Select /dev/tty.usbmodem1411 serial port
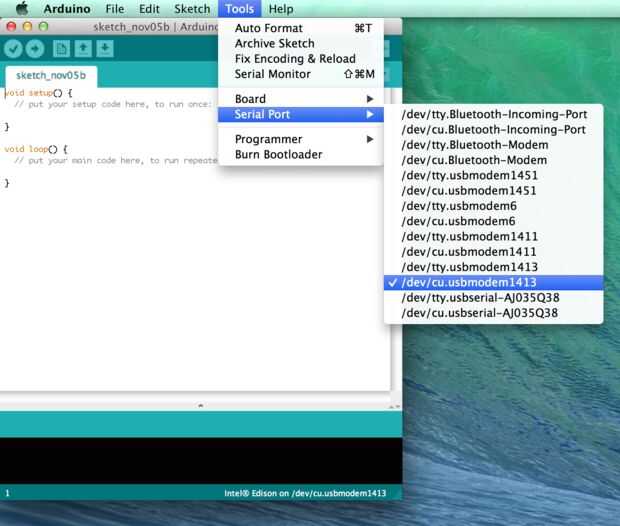Viewport: 620px width, 526px height. [x=493, y=237]
